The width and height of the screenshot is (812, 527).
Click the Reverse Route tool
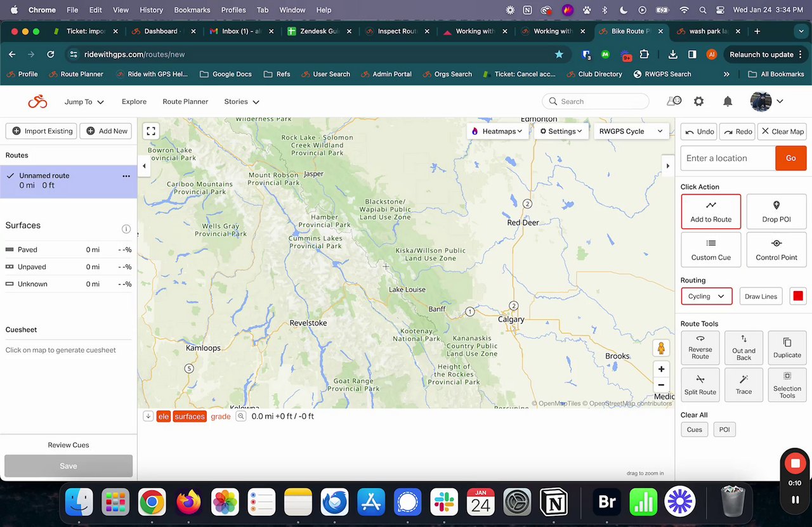click(x=700, y=348)
